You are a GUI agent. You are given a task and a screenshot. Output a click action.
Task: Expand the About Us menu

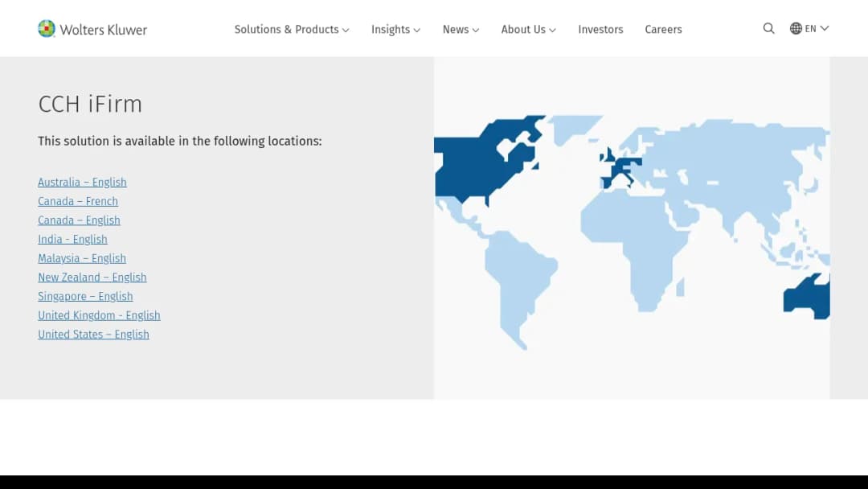tap(528, 29)
